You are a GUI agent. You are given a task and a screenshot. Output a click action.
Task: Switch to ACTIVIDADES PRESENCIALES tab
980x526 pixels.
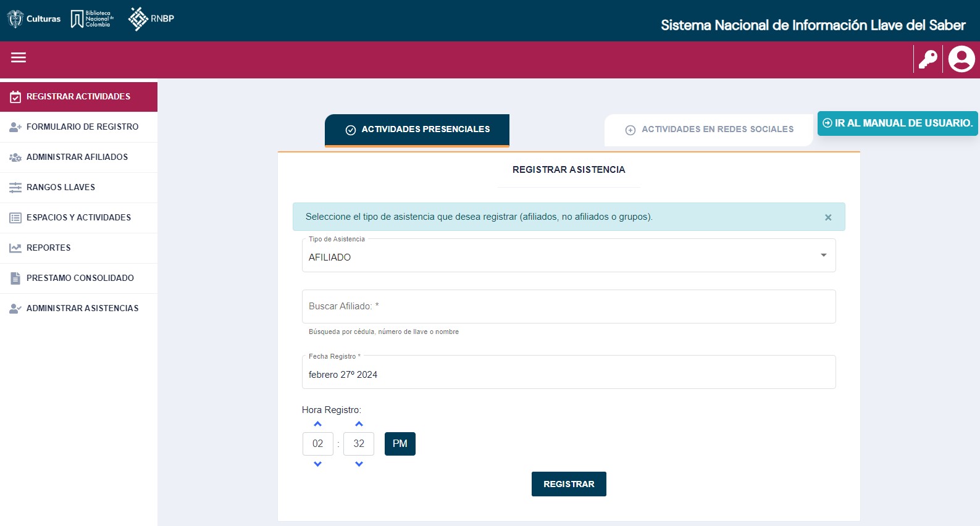coord(417,130)
